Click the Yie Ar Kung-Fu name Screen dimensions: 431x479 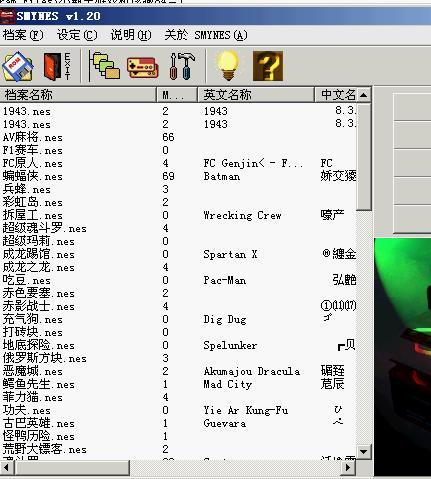point(246,410)
